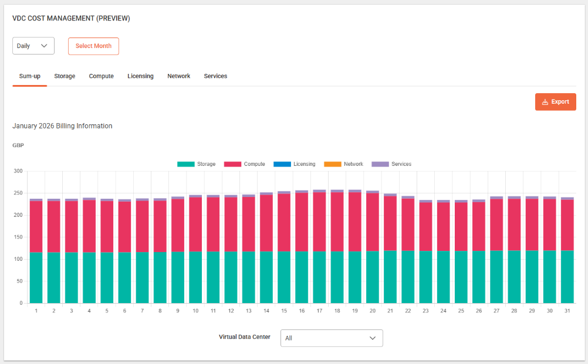Click the compute segment of day 1 bar
Viewport: 588px width, 364px height.
pos(36,227)
